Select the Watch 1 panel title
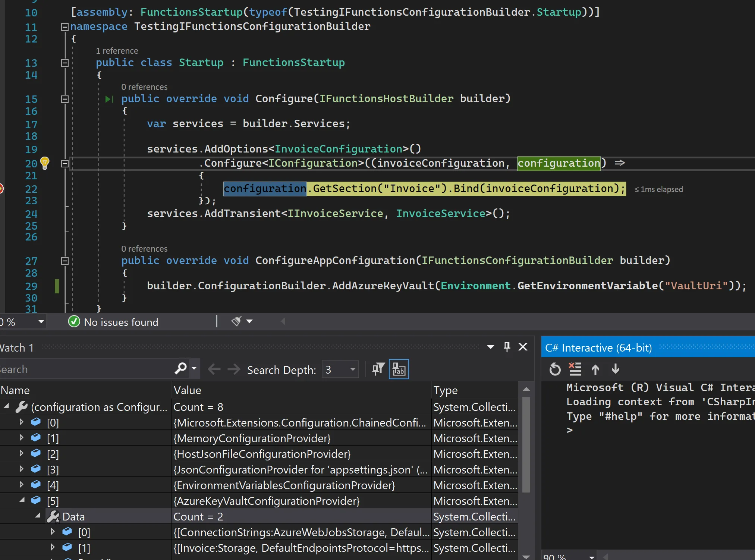The image size is (755, 560). pyautogui.click(x=17, y=347)
